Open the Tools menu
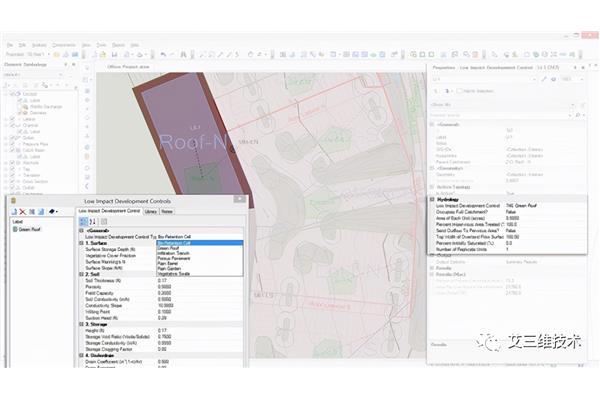Screen dimensions: 600x400 (101, 45)
